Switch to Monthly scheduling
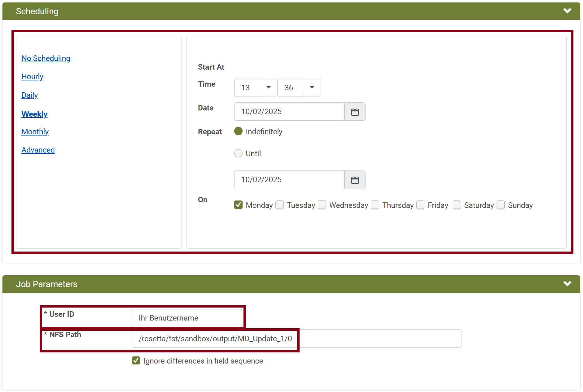Image resolution: width=583 pixels, height=392 pixels. pyautogui.click(x=35, y=132)
